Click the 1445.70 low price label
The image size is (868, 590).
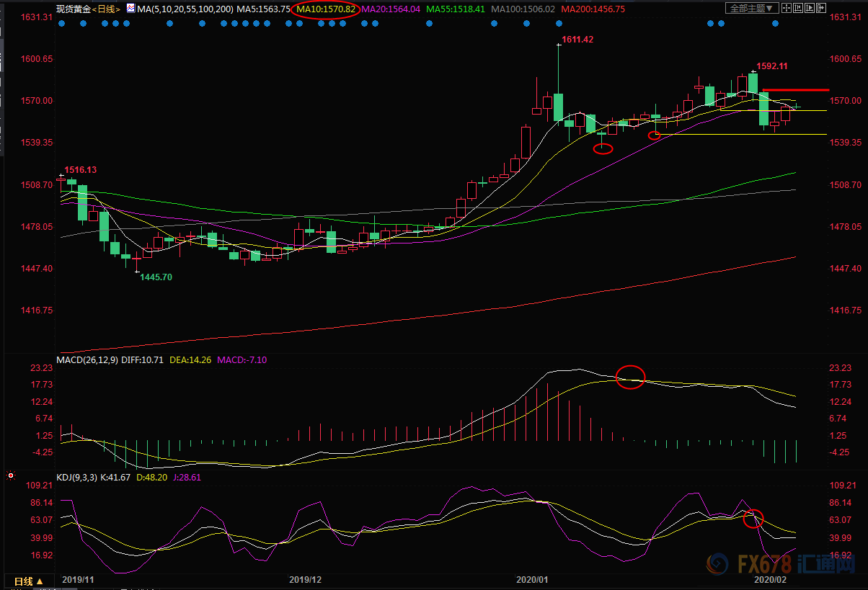click(156, 277)
